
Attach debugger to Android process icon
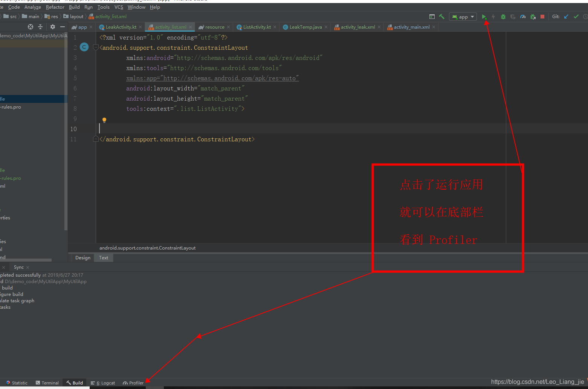533,17
